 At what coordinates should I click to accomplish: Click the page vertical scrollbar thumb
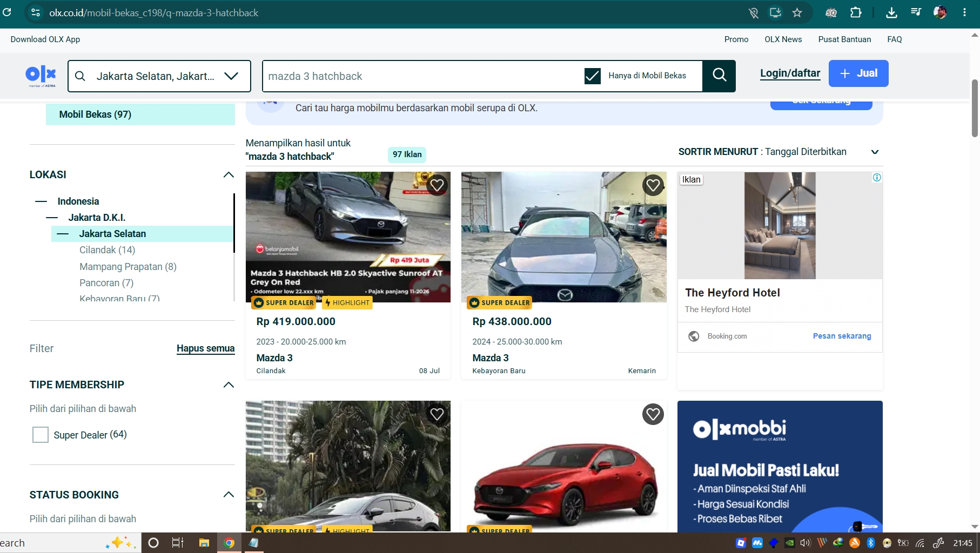[975, 108]
